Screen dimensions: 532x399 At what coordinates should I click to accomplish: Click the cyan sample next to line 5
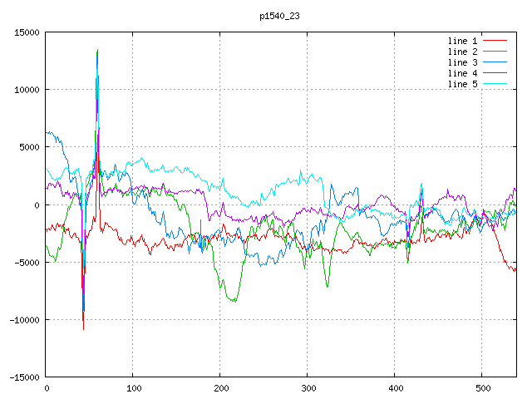pos(495,84)
